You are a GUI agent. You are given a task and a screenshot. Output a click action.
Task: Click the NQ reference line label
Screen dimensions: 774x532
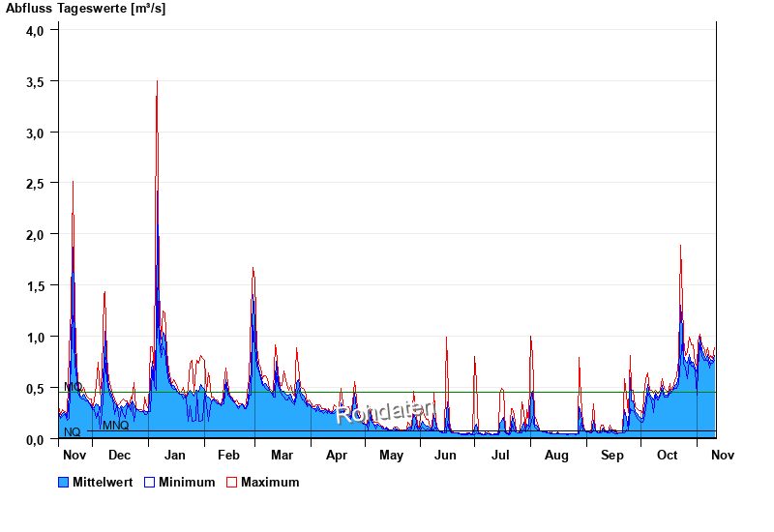73,432
